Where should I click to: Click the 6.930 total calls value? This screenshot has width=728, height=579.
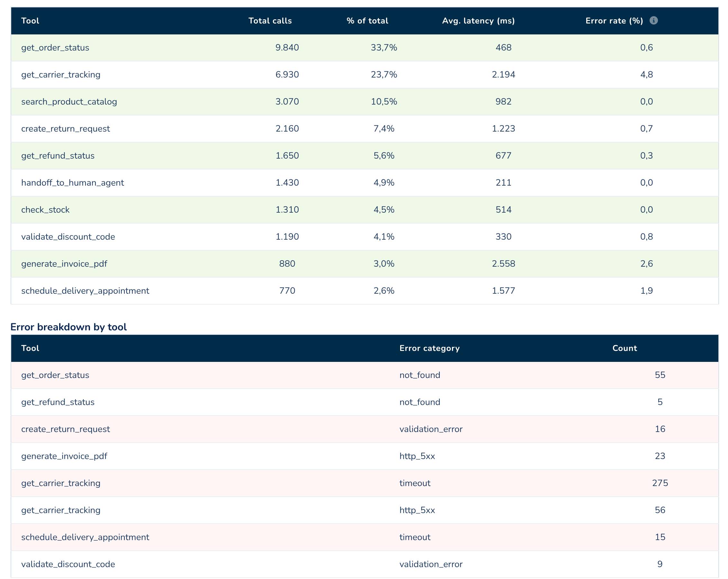287,75
